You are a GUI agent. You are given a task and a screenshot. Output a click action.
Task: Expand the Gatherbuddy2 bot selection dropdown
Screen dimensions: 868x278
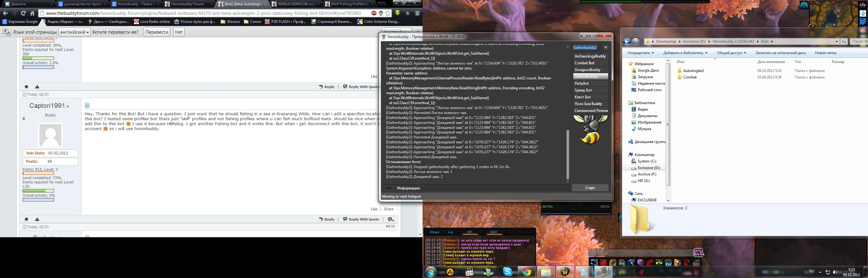[605, 48]
